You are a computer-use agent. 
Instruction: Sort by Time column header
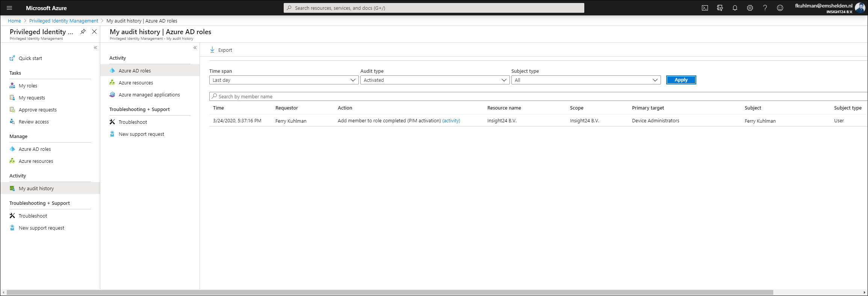click(x=218, y=108)
